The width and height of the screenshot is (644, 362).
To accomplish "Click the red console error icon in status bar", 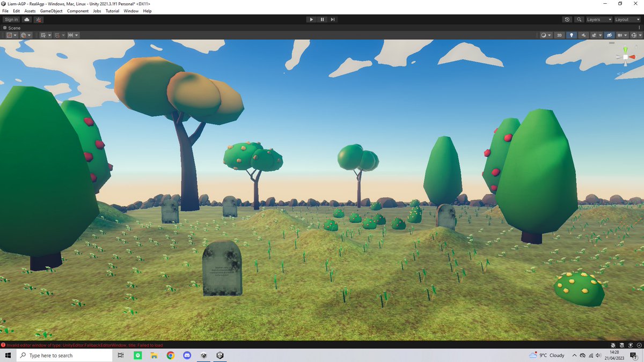I will point(3,345).
